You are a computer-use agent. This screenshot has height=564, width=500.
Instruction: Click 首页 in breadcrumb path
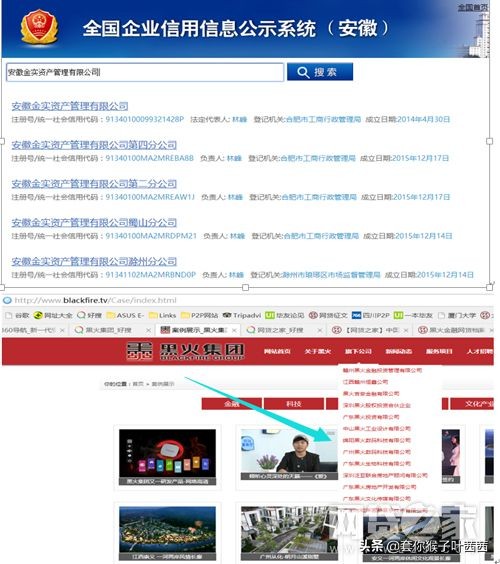tap(138, 384)
